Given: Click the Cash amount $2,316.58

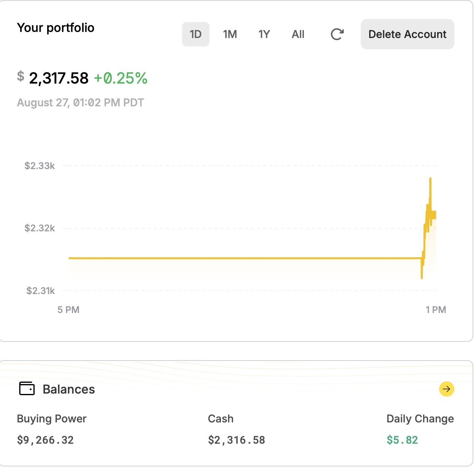Looking at the screenshot, I should tap(236, 440).
